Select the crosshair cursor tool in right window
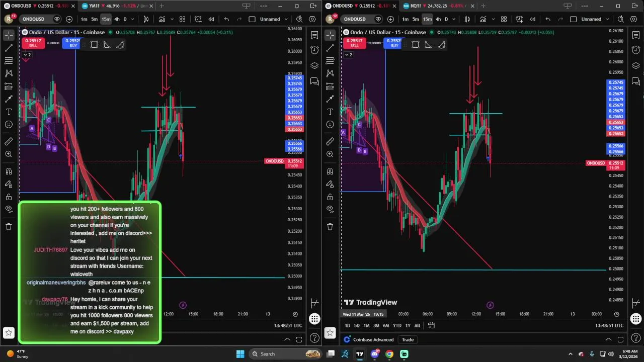The image size is (644, 362). point(330,35)
